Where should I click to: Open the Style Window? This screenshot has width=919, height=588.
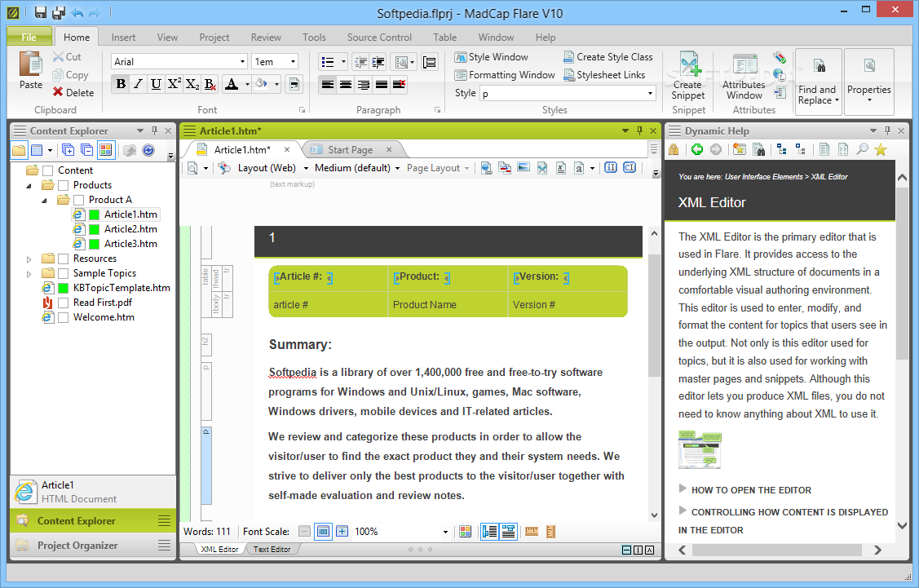pos(491,57)
